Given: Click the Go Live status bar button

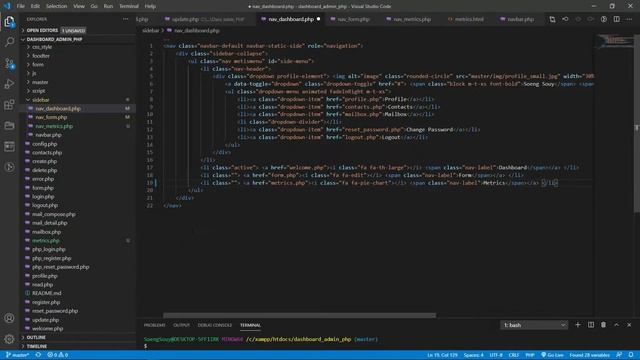Looking at the screenshot, I should (x=552, y=355).
